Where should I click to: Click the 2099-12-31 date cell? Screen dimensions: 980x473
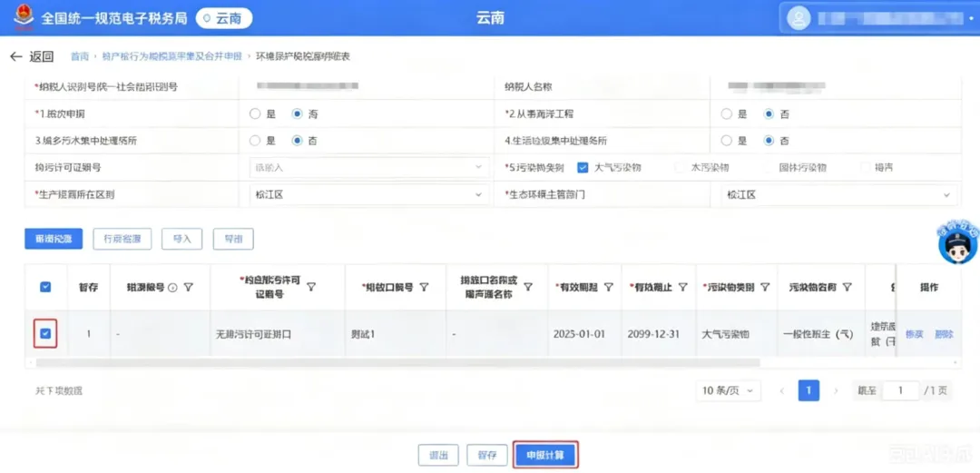pyautogui.click(x=653, y=334)
